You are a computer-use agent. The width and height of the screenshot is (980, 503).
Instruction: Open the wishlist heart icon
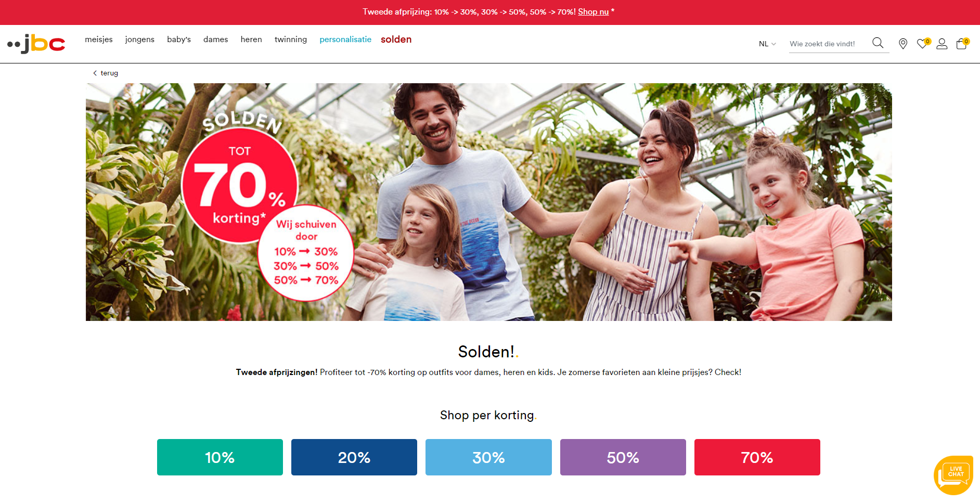tap(923, 44)
